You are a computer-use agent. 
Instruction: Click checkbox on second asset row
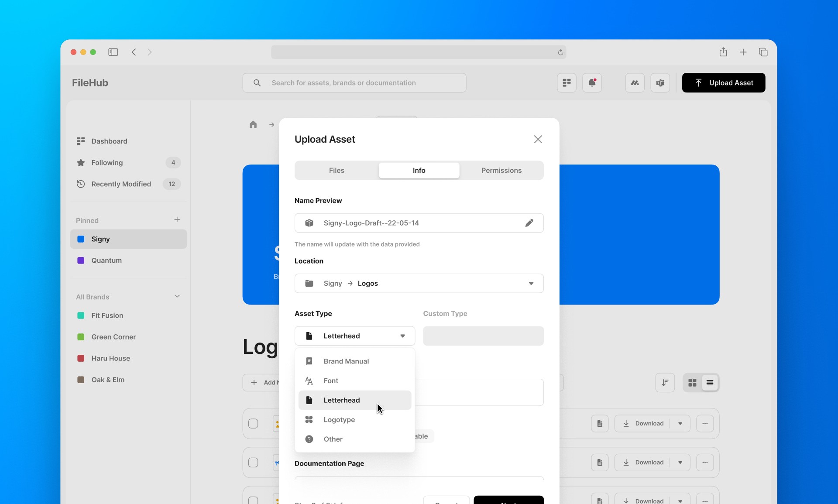pyautogui.click(x=253, y=462)
